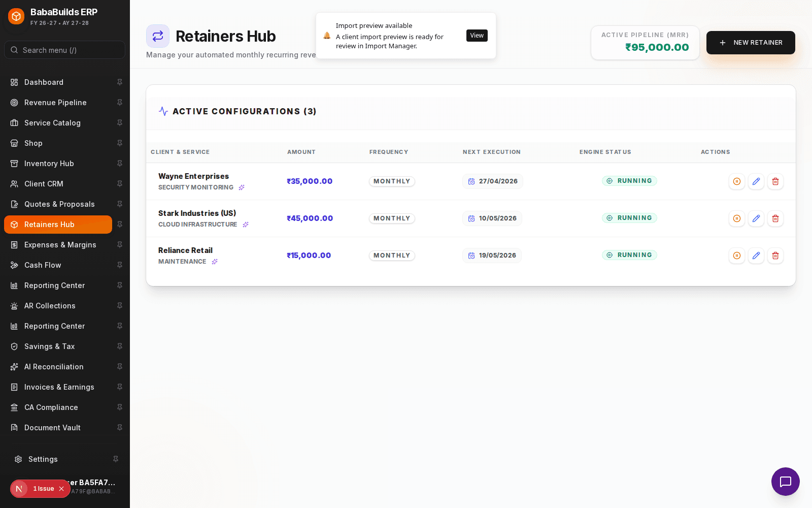This screenshot has height=508, width=812.
Task: Click the calendar icon next to 10/05/2026
Action: 471,218
